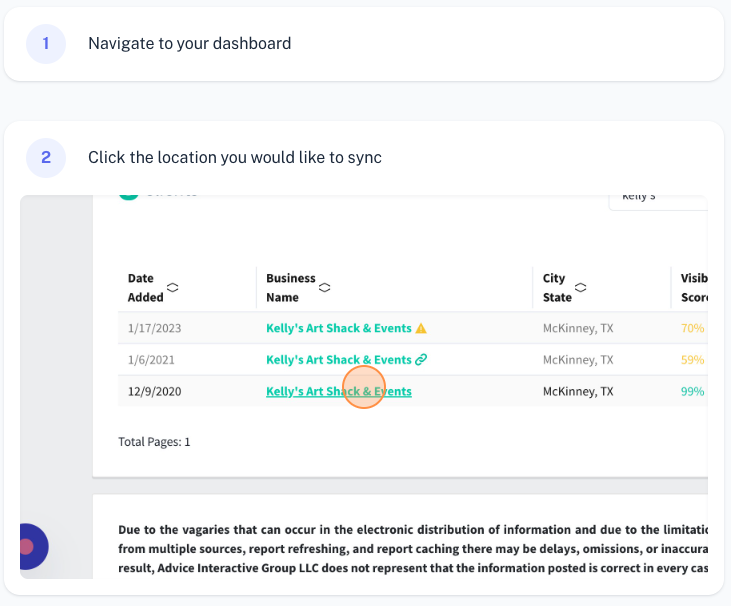Click the Total Pages: 1 text
Viewport: 731px width, 606px height.
(x=154, y=442)
